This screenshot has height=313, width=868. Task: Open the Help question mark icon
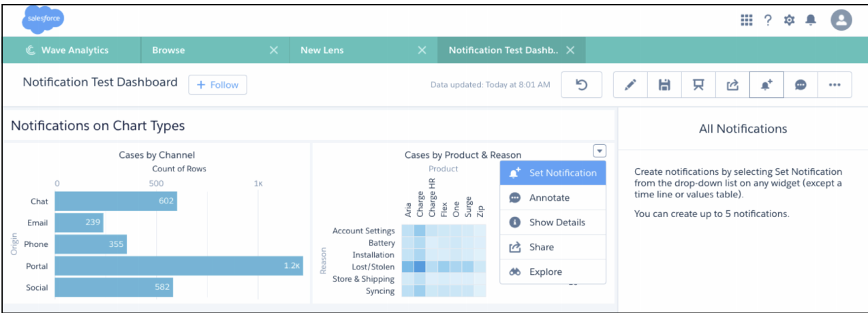click(768, 20)
